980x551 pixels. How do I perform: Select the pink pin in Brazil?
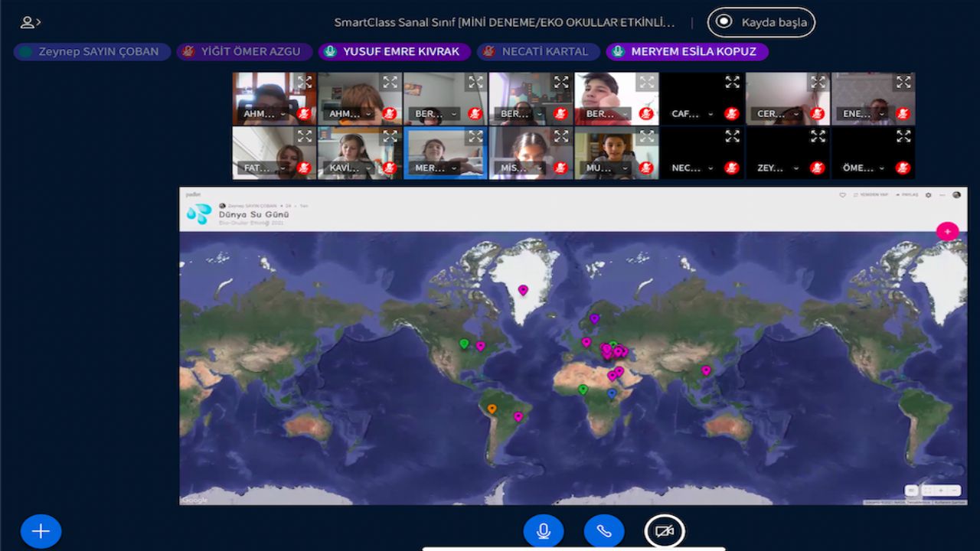click(518, 416)
